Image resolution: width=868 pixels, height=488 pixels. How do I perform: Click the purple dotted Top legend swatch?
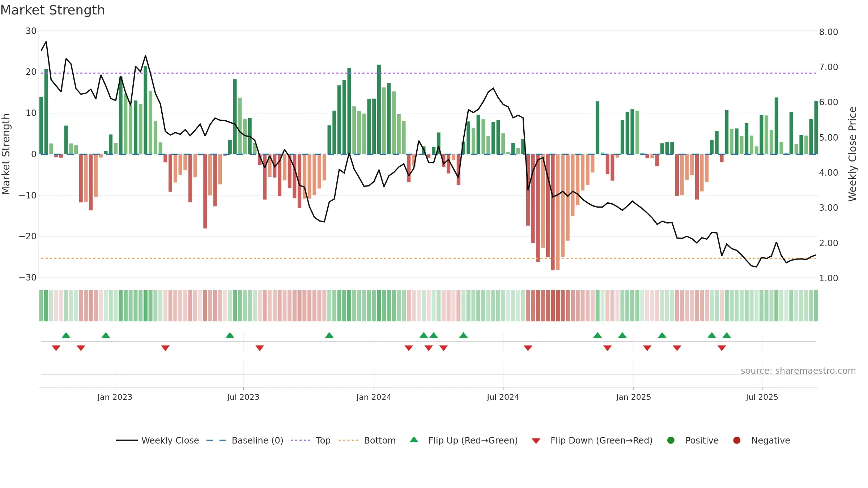click(x=301, y=440)
